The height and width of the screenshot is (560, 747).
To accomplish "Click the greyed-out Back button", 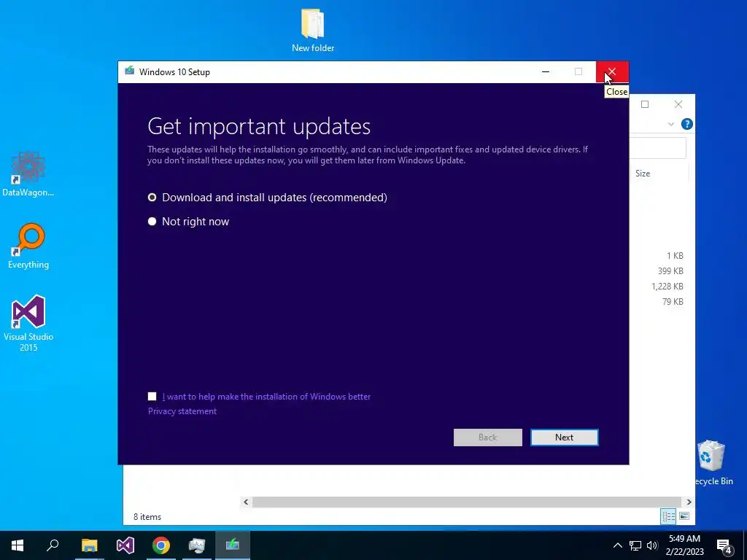I will pos(487,437).
